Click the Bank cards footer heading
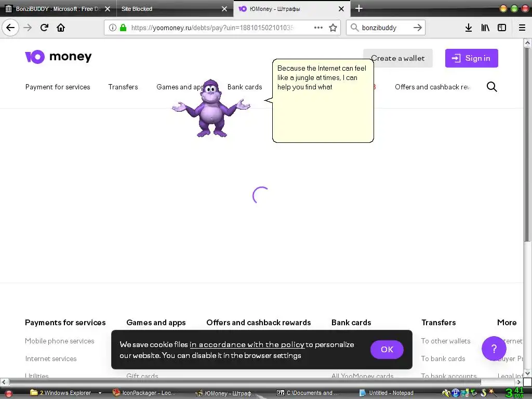The image size is (532, 399). pyautogui.click(x=351, y=322)
